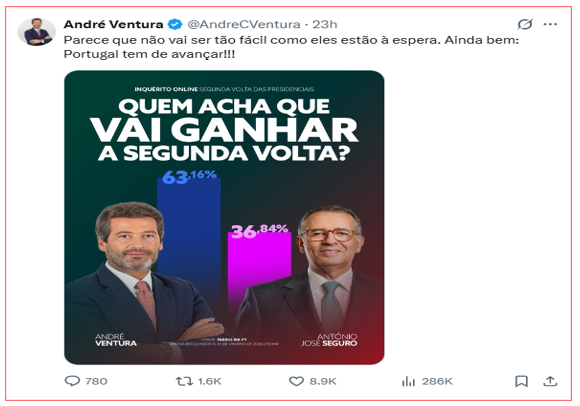Click the 23h timestamp
The height and width of the screenshot is (406, 580).
point(325,24)
